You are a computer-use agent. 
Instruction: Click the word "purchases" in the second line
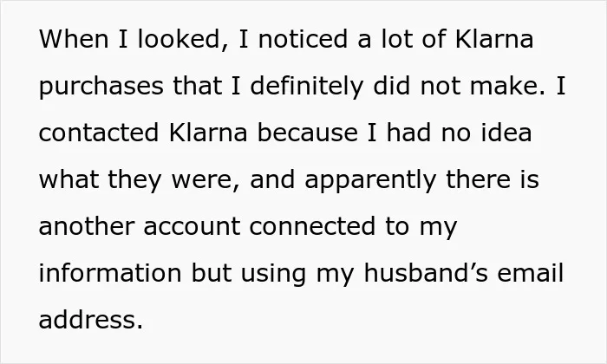point(101,87)
